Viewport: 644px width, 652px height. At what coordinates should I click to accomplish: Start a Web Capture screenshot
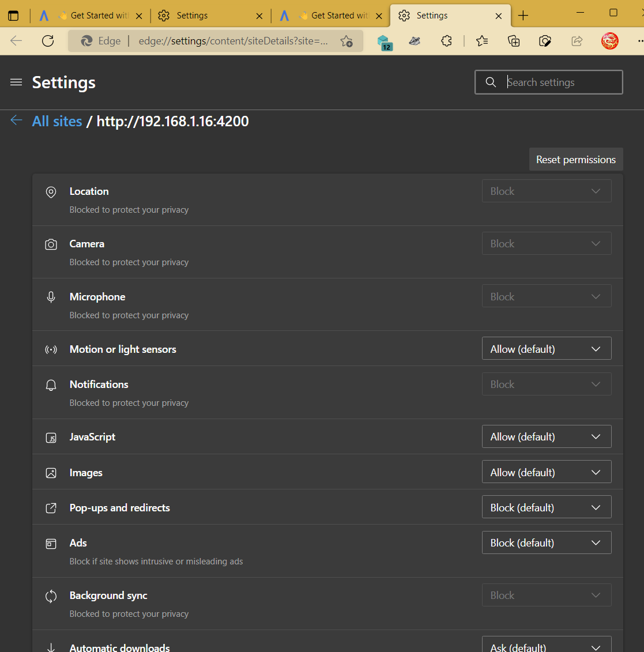pyautogui.click(x=545, y=41)
